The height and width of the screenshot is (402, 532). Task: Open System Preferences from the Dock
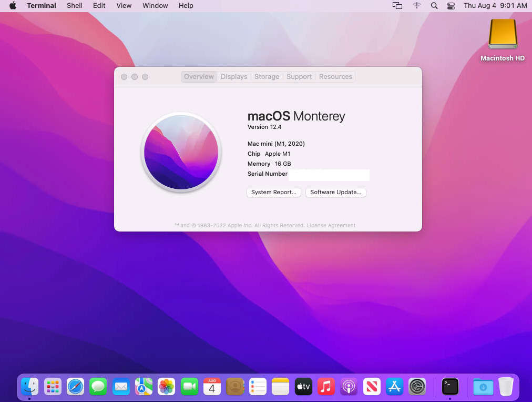(x=417, y=387)
